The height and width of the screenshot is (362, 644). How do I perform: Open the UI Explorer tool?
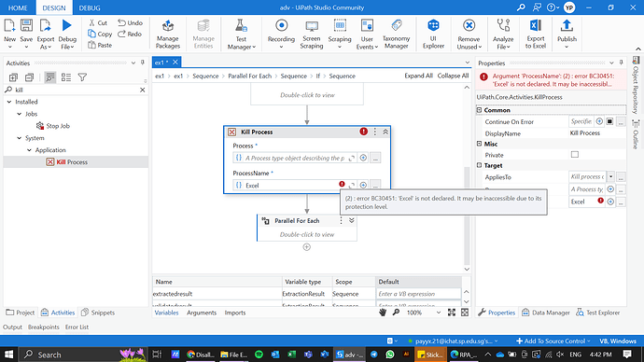pyautogui.click(x=433, y=34)
